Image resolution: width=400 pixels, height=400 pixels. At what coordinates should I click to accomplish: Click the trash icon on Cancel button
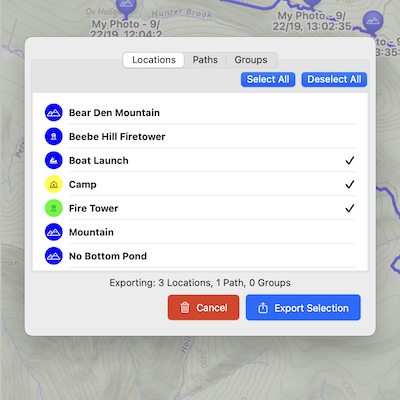[x=185, y=307]
